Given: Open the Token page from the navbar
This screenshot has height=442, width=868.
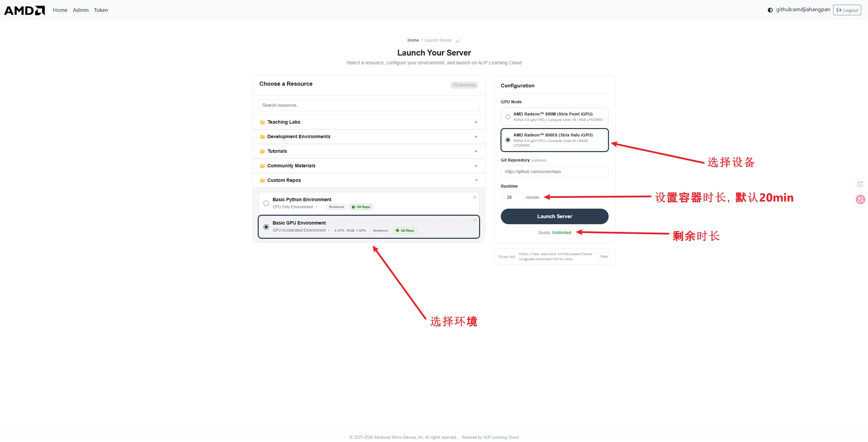Looking at the screenshot, I should coord(101,10).
